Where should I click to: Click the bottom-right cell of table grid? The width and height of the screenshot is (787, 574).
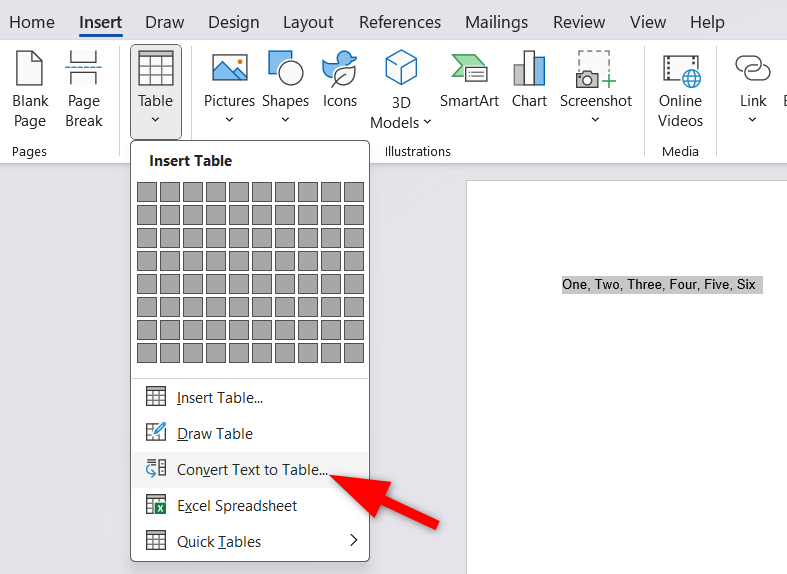354,353
